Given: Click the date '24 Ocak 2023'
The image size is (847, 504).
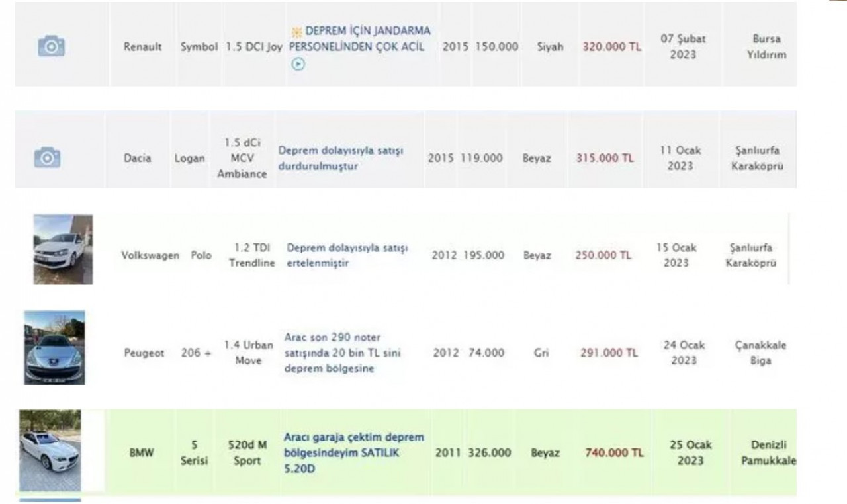Looking at the screenshot, I should pyautogui.click(x=684, y=353).
